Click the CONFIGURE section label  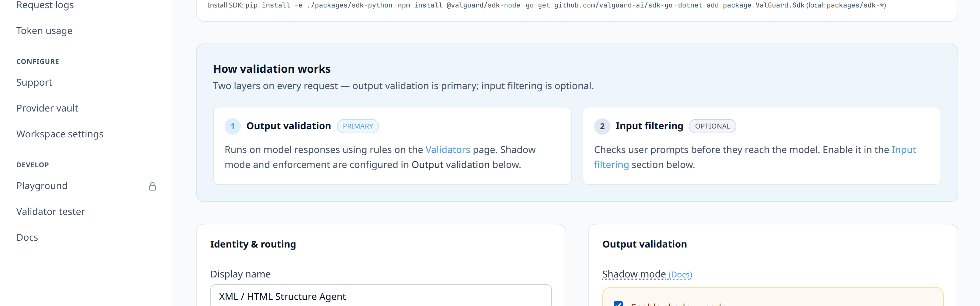[38, 62]
